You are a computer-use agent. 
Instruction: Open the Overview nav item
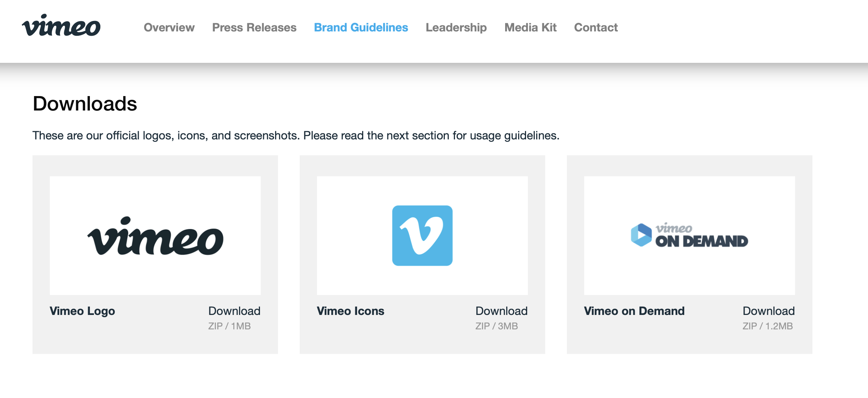point(169,27)
